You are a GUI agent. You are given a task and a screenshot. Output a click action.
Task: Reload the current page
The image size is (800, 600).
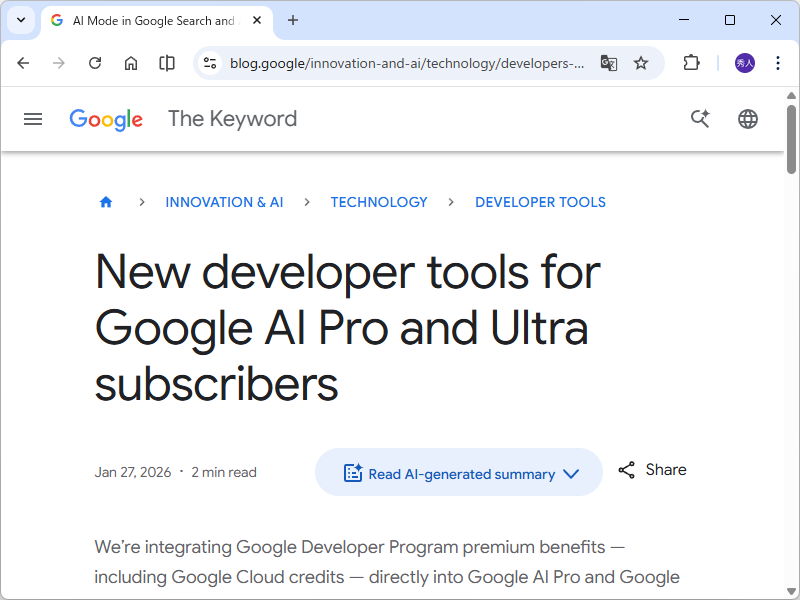click(95, 63)
